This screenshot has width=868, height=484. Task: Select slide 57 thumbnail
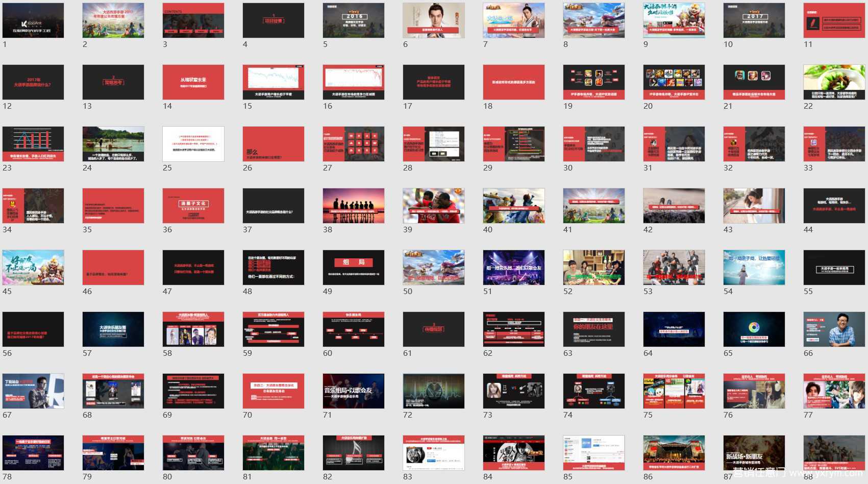113,329
